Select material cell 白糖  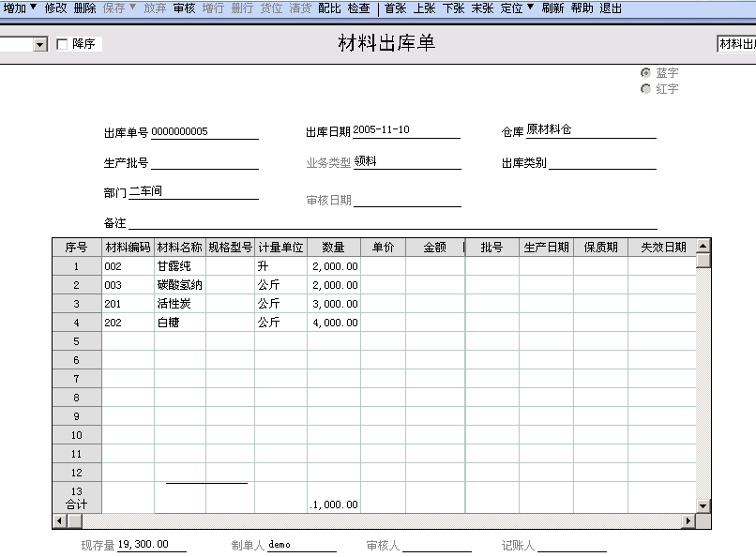click(180, 323)
